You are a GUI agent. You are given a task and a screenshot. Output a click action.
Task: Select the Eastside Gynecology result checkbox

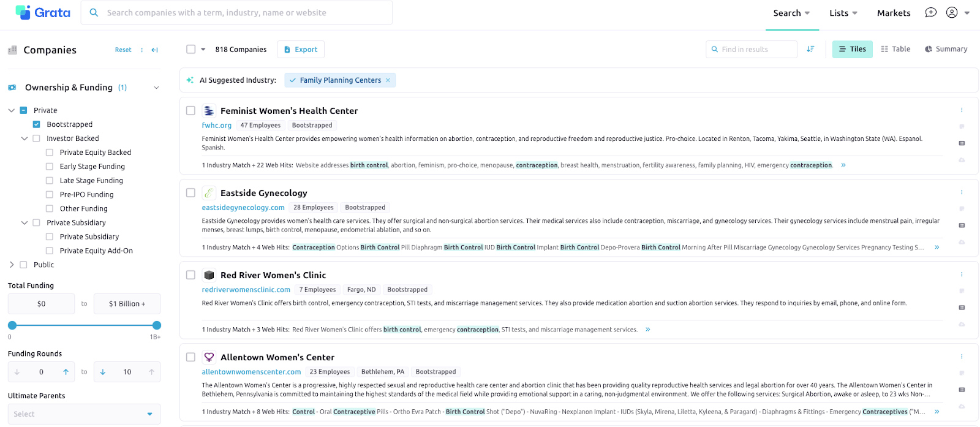click(x=191, y=193)
